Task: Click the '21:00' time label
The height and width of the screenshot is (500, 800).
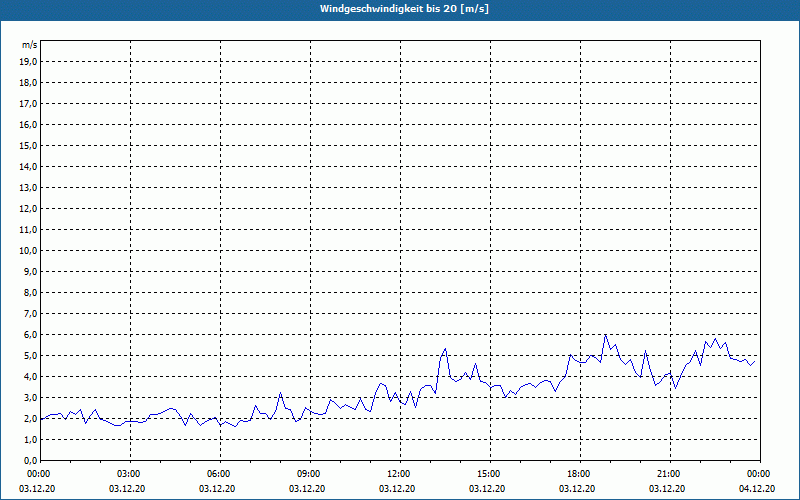Action: (x=670, y=474)
